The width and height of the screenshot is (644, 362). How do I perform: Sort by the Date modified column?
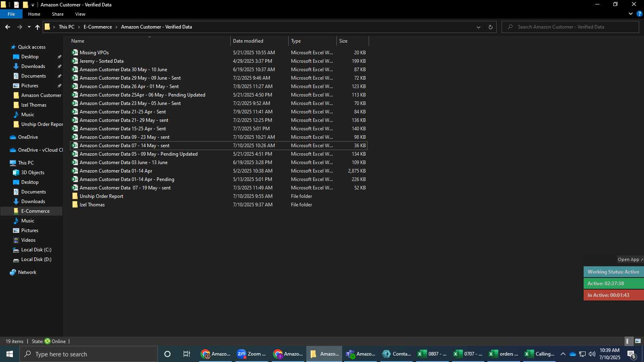coord(259,41)
